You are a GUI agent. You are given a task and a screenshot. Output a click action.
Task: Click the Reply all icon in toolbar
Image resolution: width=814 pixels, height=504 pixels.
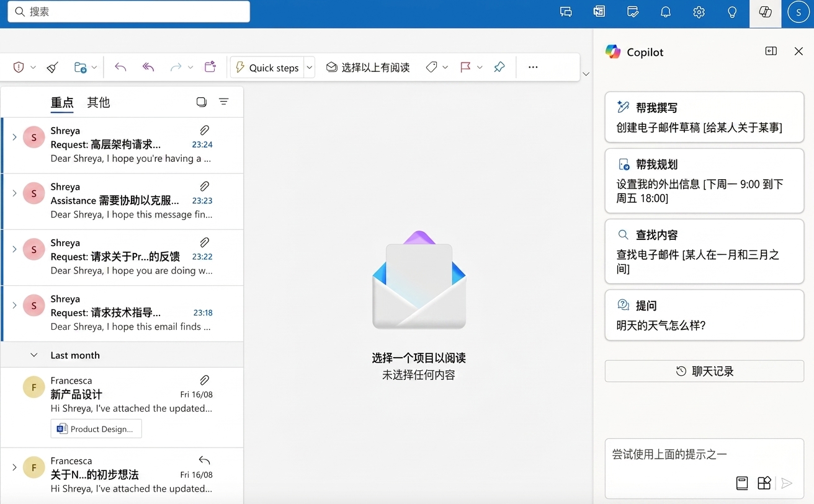click(148, 67)
